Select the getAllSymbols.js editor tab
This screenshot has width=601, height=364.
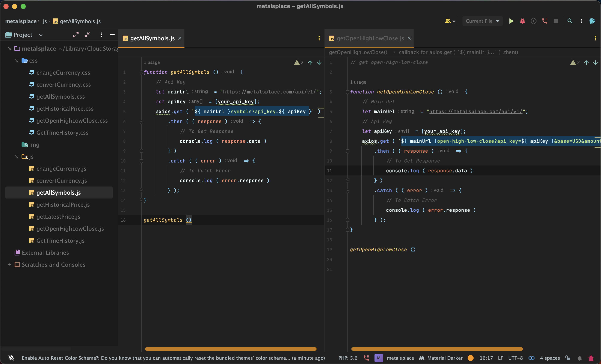coord(152,38)
